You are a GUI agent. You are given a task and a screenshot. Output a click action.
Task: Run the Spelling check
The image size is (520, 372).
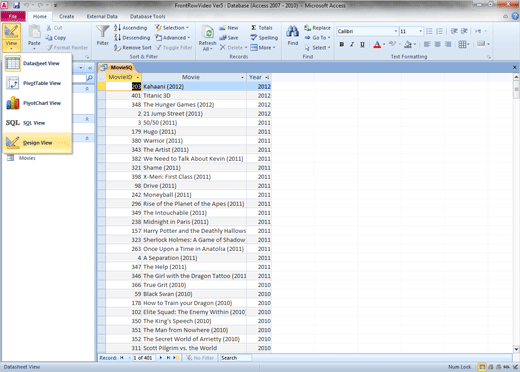point(264,38)
